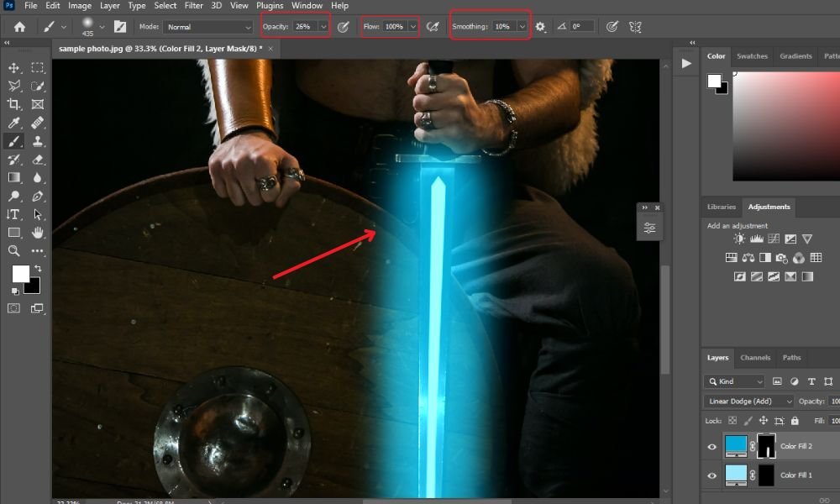The height and width of the screenshot is (504, 840).
Task: Select the Crop tool
Action: [14, 104]
